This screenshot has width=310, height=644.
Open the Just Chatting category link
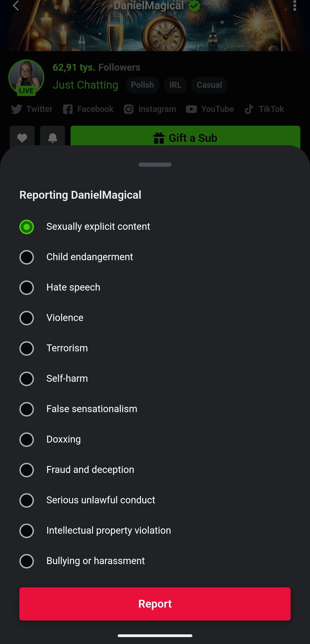coord(85,85)
